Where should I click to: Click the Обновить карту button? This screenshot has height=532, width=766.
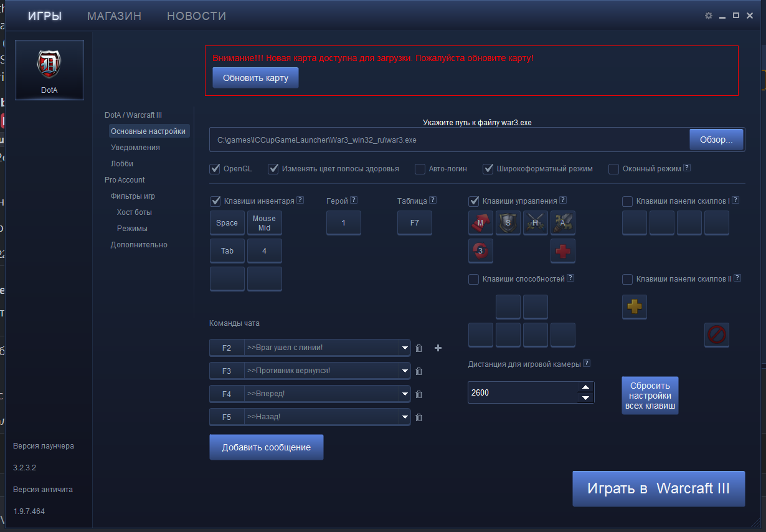(x=255, y=78)
